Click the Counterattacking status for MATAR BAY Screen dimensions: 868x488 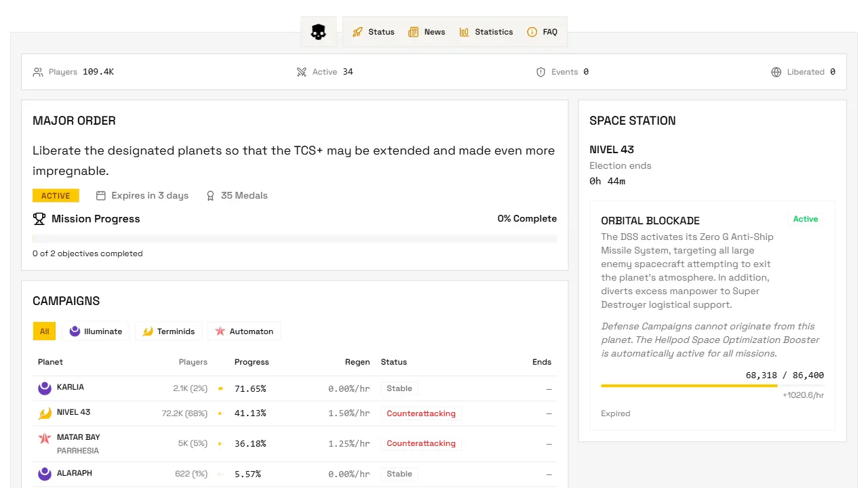point(421,443)
